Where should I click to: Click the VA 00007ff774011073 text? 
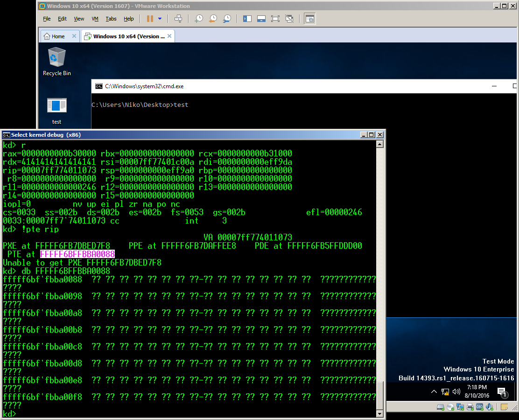click(x=248, y=238)
